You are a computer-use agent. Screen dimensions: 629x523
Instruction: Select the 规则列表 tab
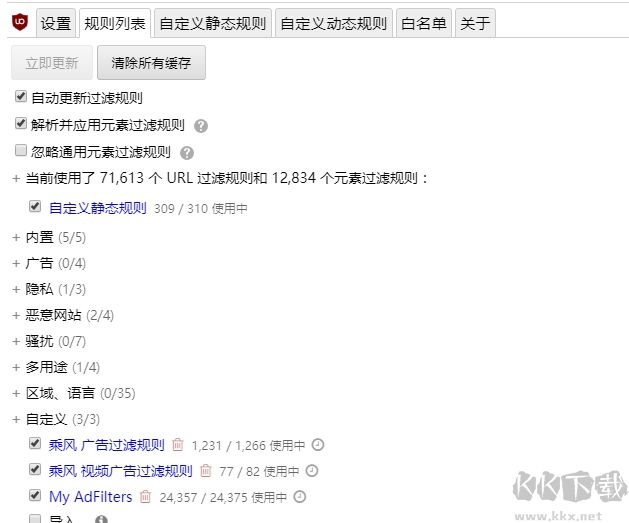coord(115,23)
